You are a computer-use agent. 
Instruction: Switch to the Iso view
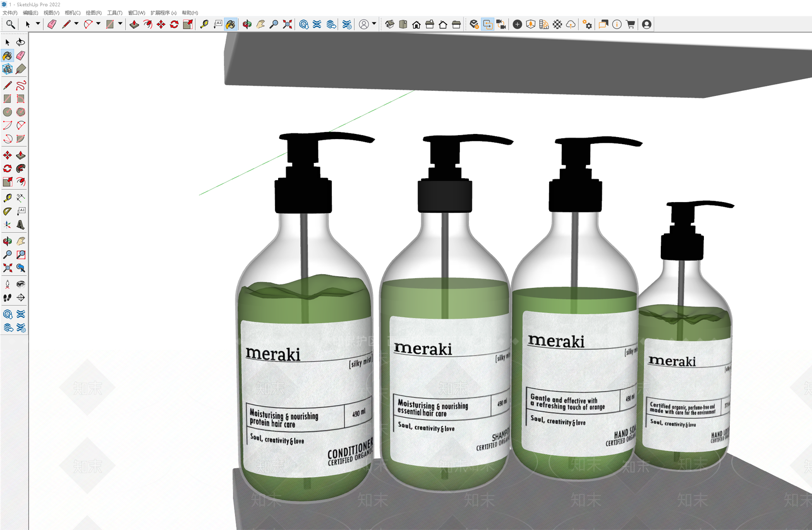[390, 24]
